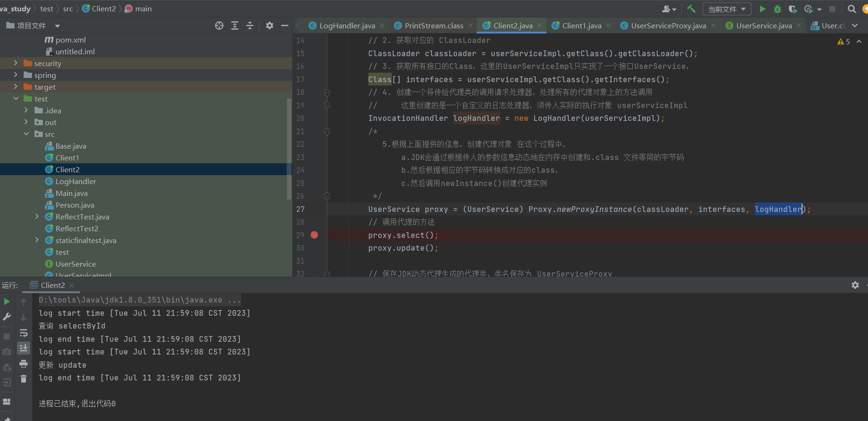Click the up arrow in Run console toolbar

[24, 302]
